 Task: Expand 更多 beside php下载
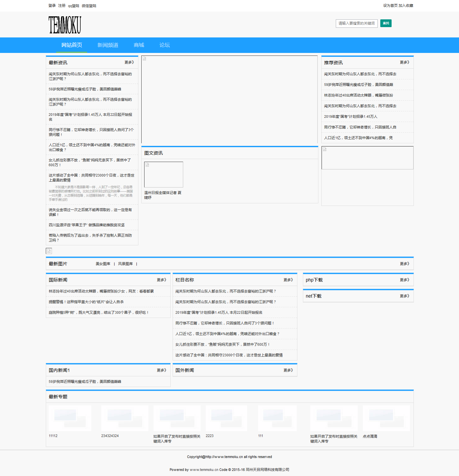click(404, 280)
